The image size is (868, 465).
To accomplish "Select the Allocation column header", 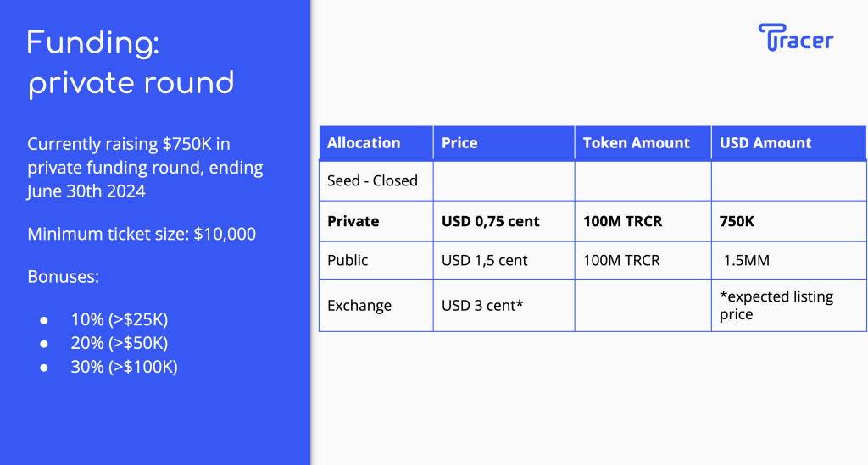I will point(364,143).
